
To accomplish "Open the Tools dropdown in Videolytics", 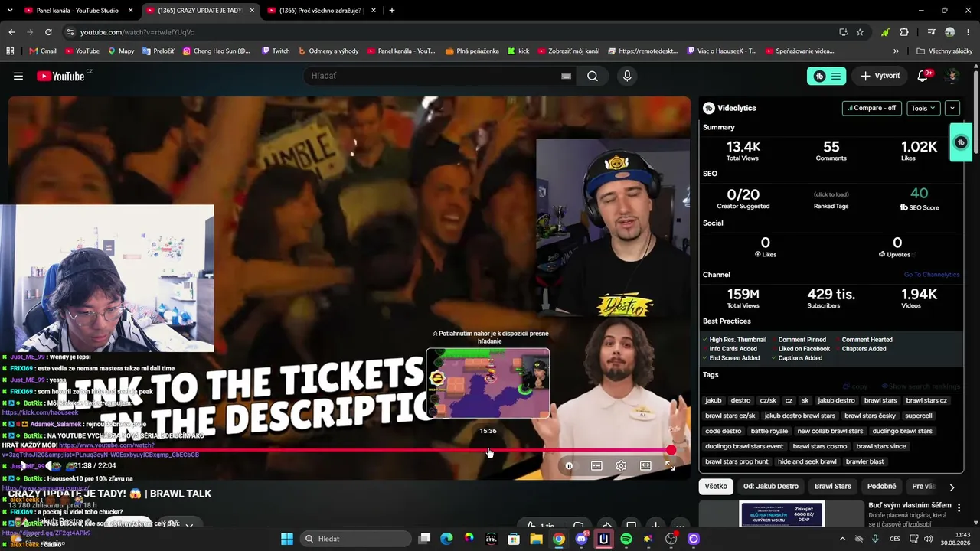I will coord(923,108).
